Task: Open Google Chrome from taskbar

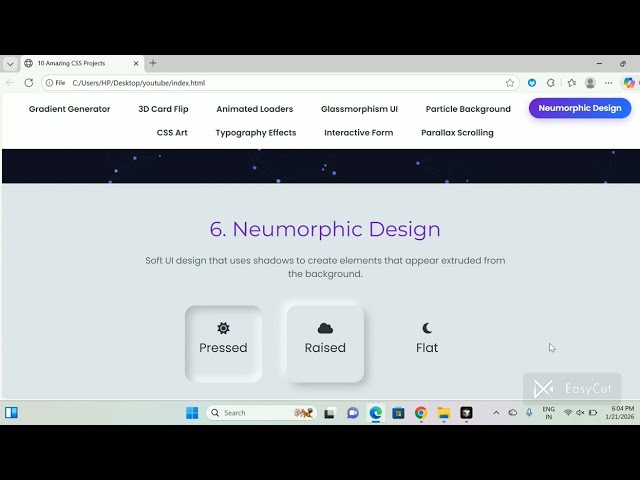Action: [x=421, y=413]
